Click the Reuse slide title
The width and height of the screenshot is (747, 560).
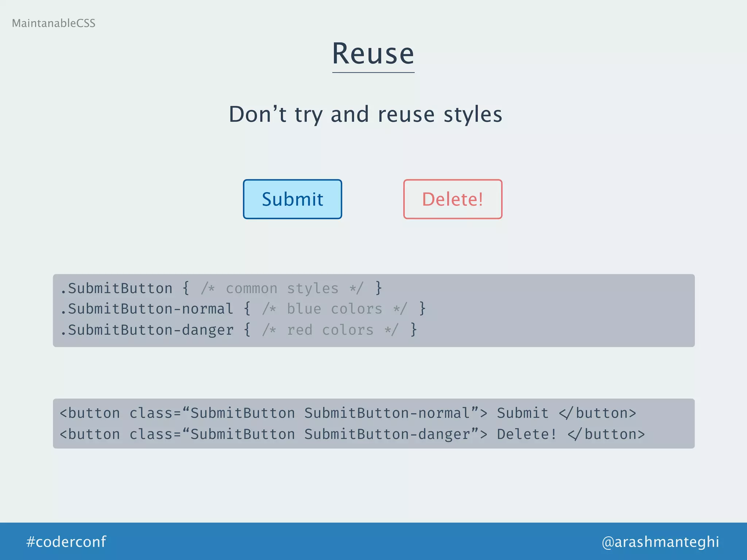point(373,54)
